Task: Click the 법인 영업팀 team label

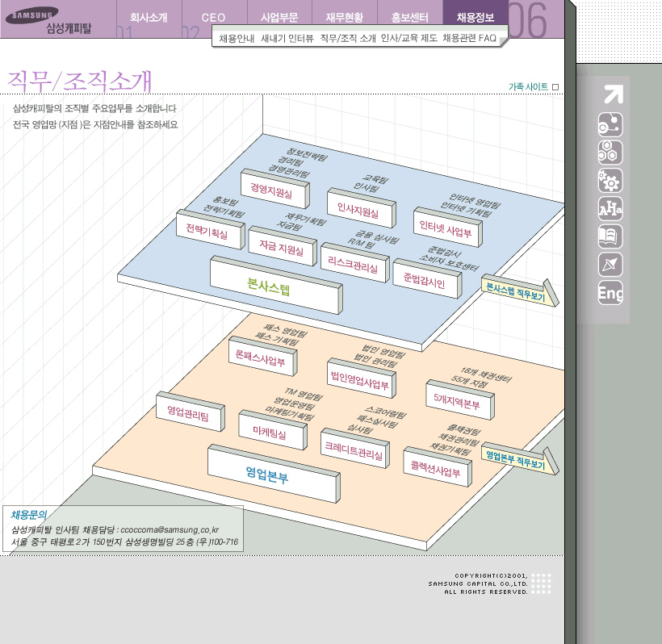Action: pos(383,351)
